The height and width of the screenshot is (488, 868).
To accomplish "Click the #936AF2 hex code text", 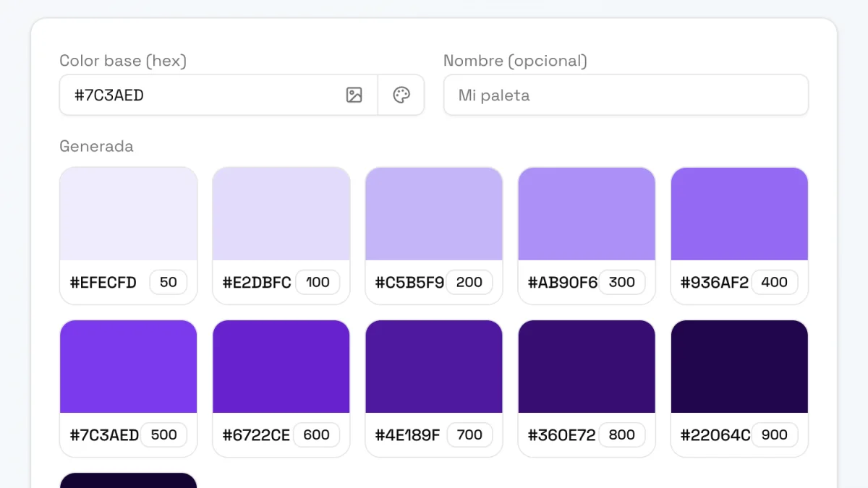I will point(715,283).
